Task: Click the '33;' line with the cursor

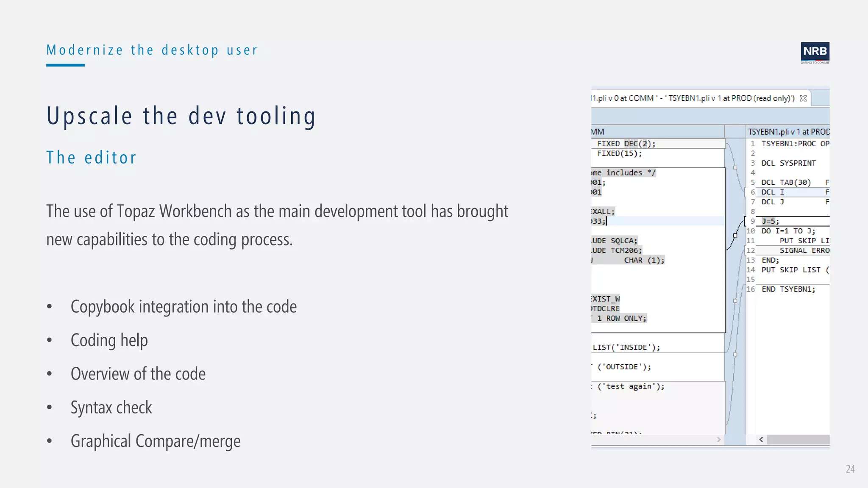Action: pos(599,222)
